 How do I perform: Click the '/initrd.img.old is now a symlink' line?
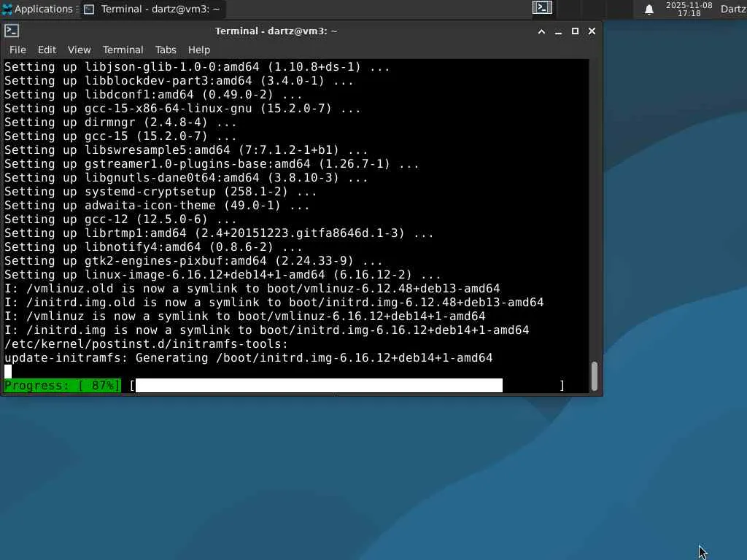pyautogui.click(x=274, y=303)
